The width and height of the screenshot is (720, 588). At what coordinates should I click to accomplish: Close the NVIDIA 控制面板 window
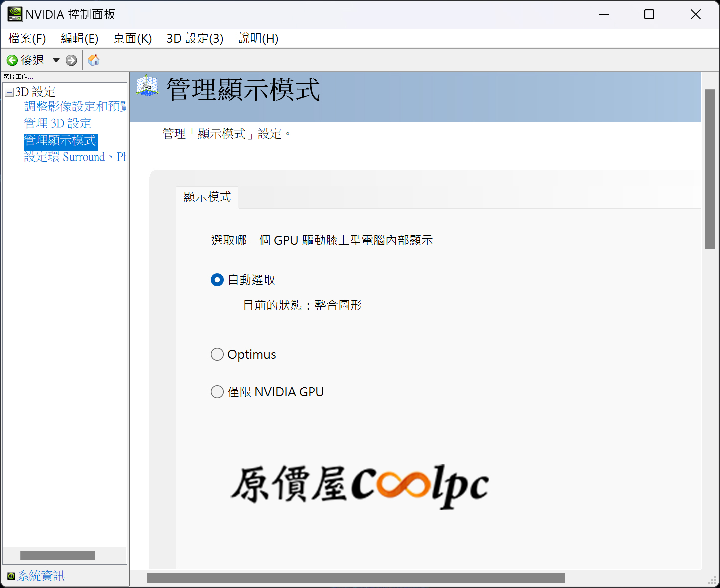[x=696, y=14]
